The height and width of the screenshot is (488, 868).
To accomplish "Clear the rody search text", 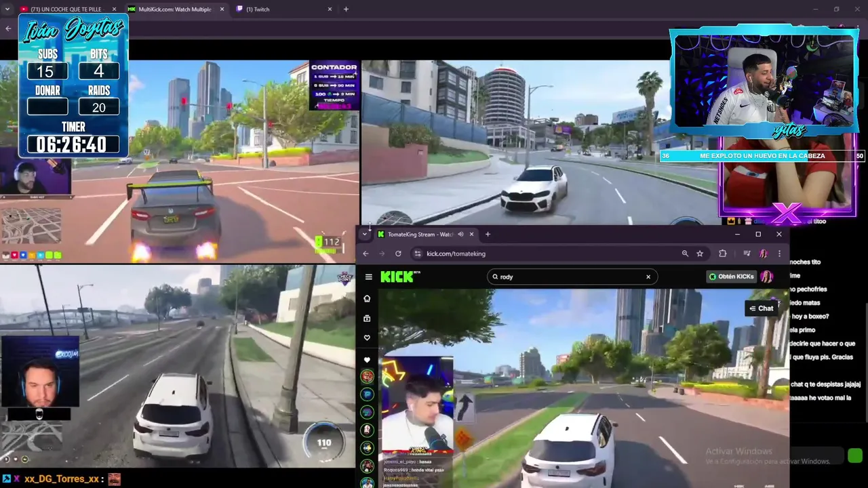I will pyautogui.click(x=648, y=277).
